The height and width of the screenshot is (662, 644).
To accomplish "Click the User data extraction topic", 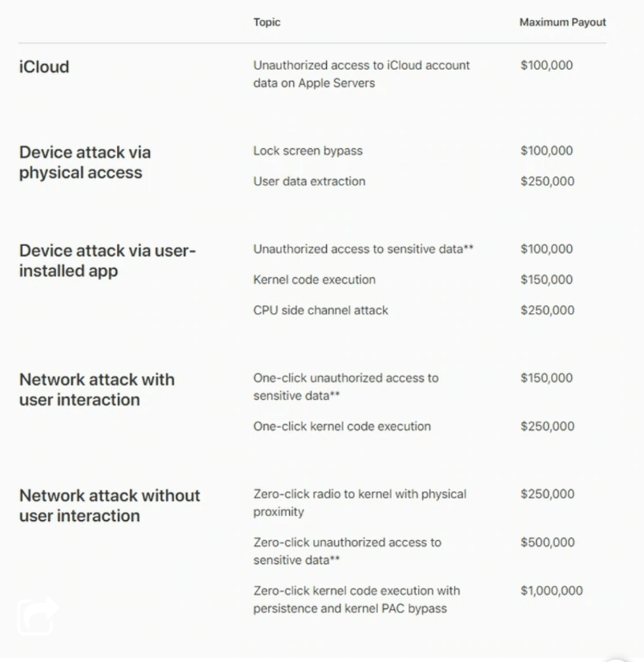I will [309, 181].
